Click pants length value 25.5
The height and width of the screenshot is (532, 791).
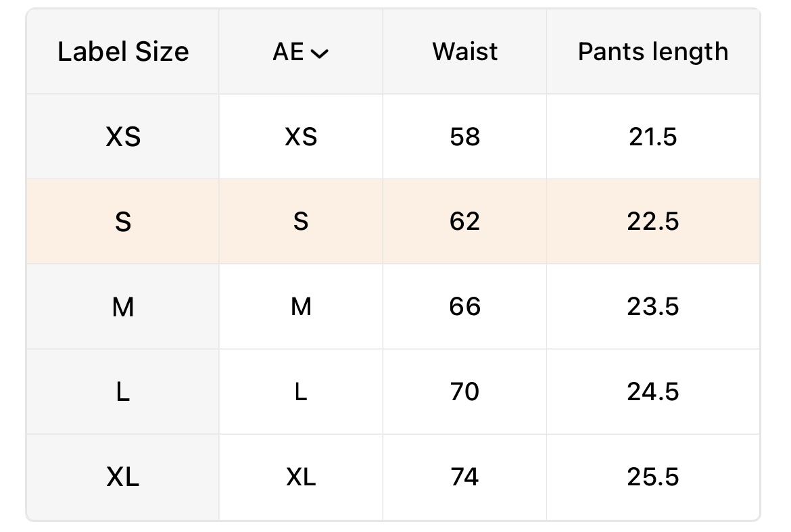click(x=653, y=477)
